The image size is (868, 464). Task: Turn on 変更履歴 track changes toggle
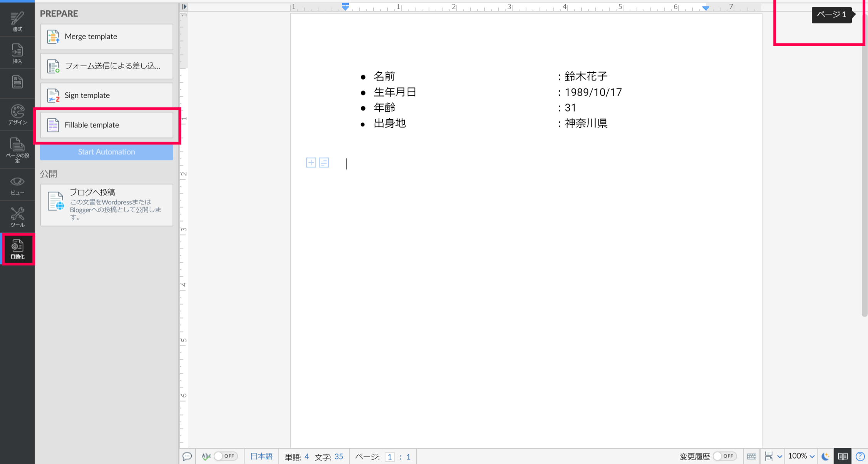click(724, 456)
